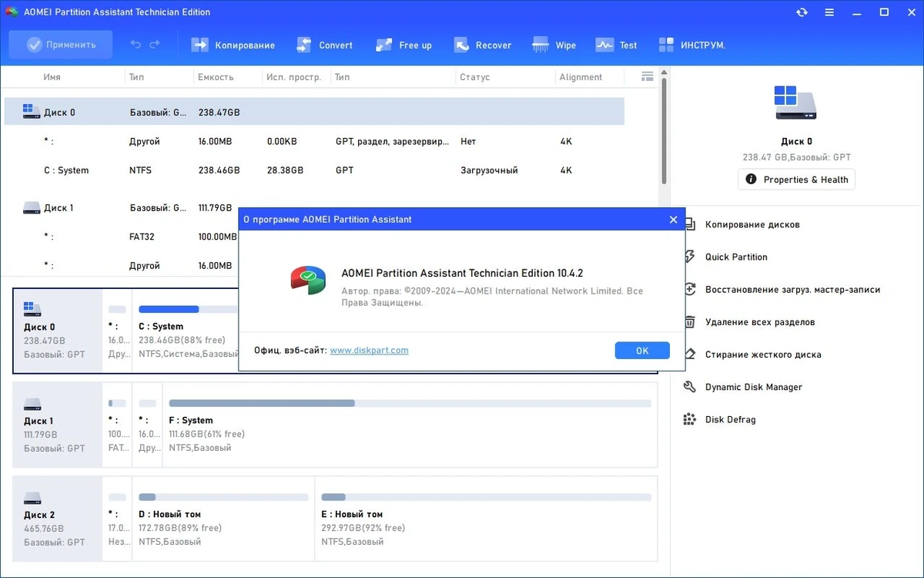Screen dimensions: 924x578
Task: Open Dynamic Disk Manager
Action: pyautogui.click(x=754, y=387)
